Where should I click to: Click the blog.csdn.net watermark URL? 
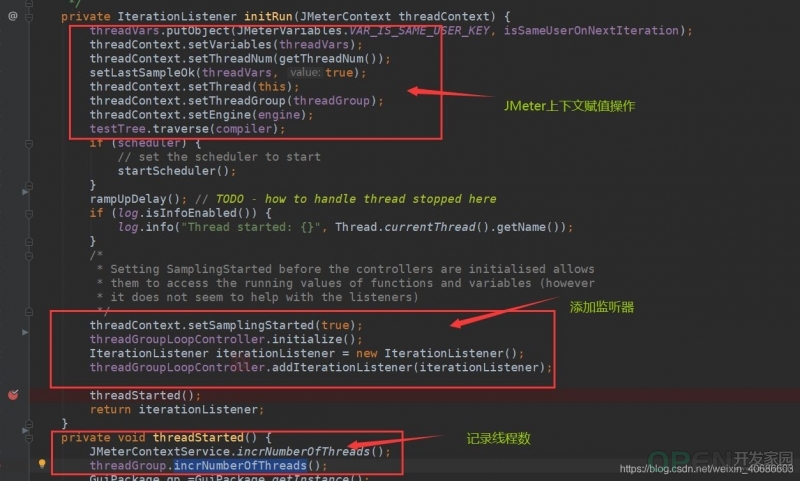[x=706, y=468]
